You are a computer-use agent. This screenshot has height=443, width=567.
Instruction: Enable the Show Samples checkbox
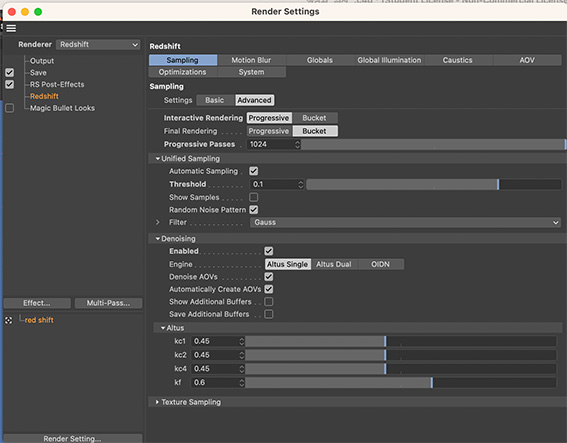pos(253,197)
